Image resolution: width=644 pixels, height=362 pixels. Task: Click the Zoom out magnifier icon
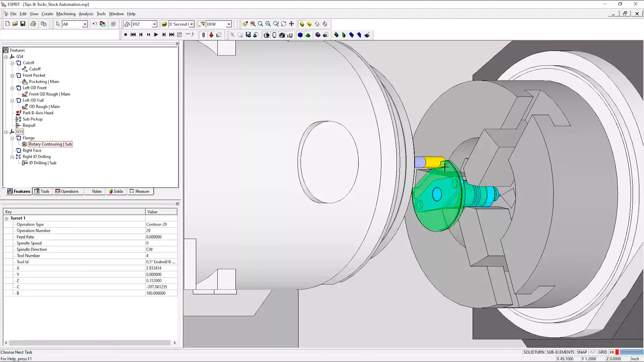tap(268, 24)
